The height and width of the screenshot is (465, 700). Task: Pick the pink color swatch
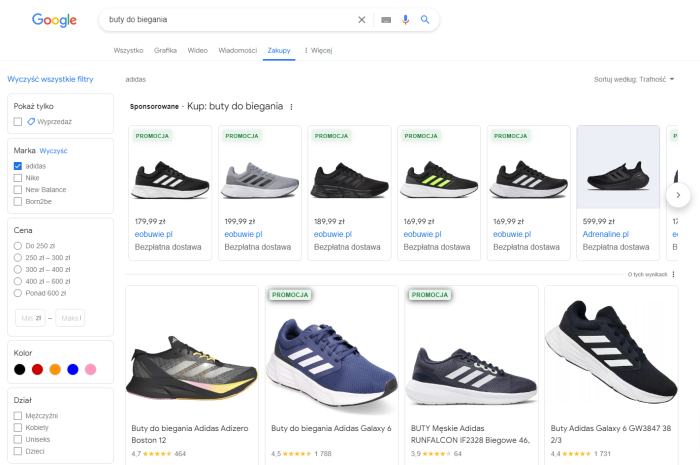[91, 370]
